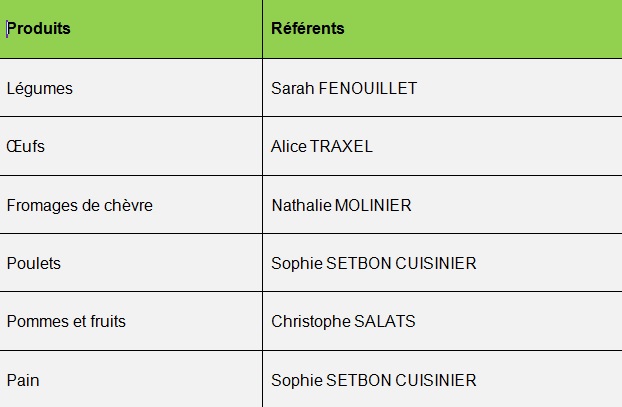Click the Référents header cell
This screenshot has height=407, width=622.
tap(442, 29)
